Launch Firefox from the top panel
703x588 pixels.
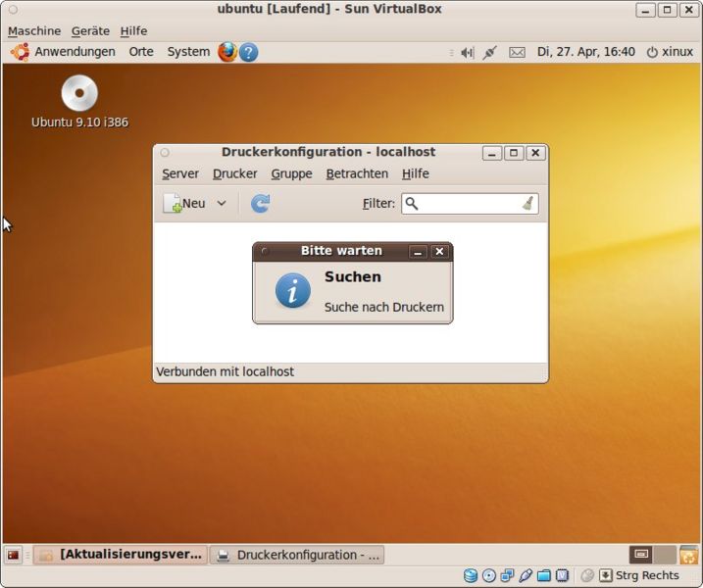click(x=227, y=52)
